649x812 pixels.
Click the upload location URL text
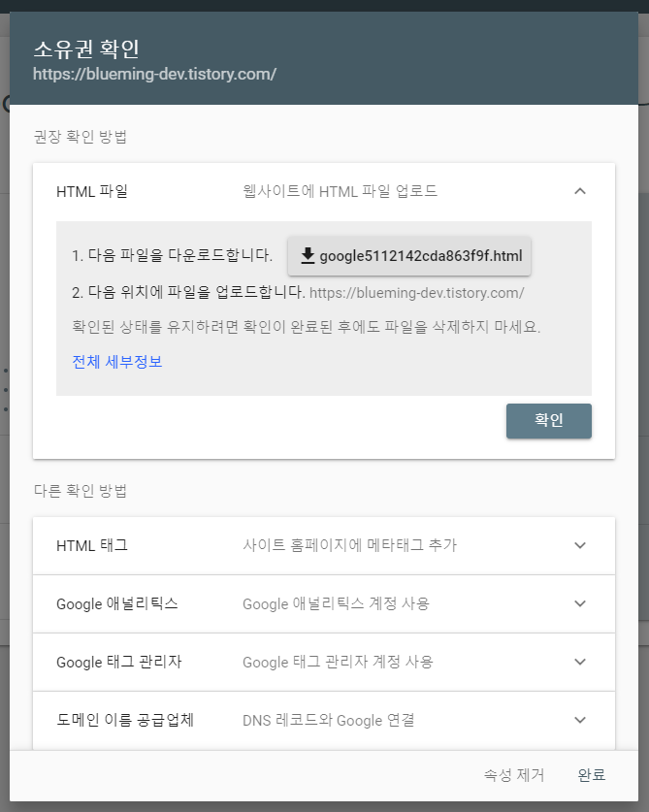point(416,293)
